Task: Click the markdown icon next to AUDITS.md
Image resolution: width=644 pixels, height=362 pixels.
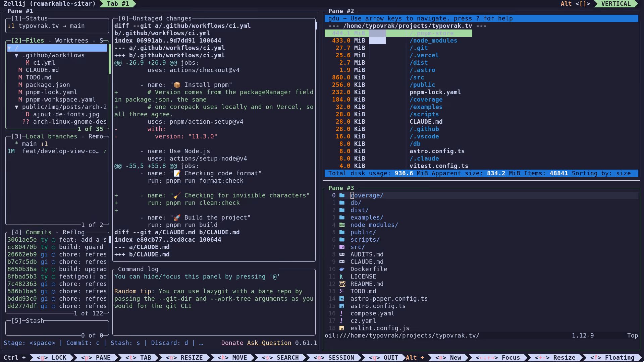Action: (342, 254)
